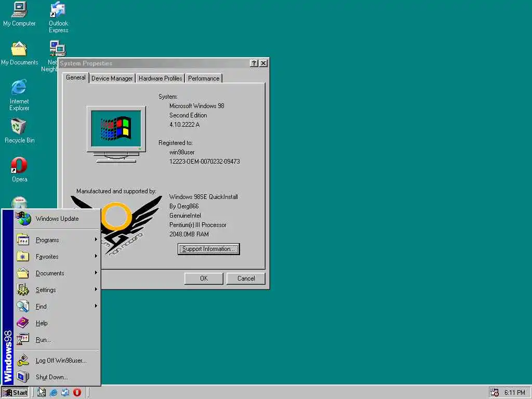Choose Run... from the Start menu
This screenshot has height=399, width=532.
pyautogui.click(x=57, y=340)
